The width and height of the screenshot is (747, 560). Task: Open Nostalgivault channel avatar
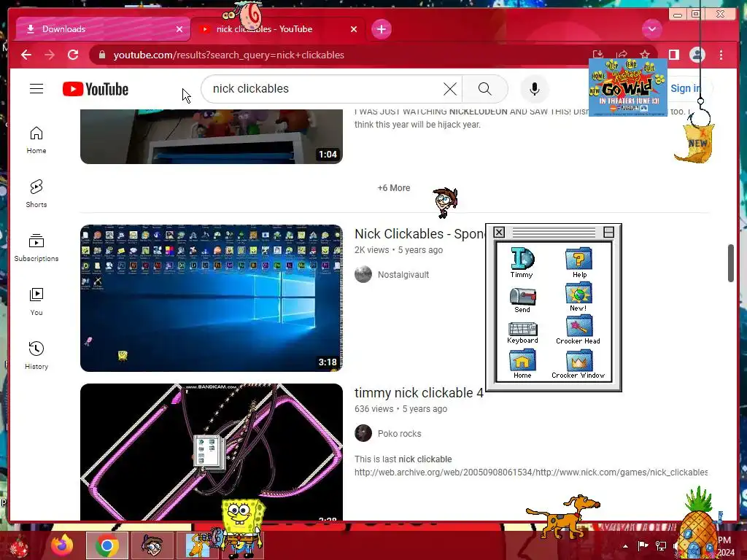coord(363,274)
